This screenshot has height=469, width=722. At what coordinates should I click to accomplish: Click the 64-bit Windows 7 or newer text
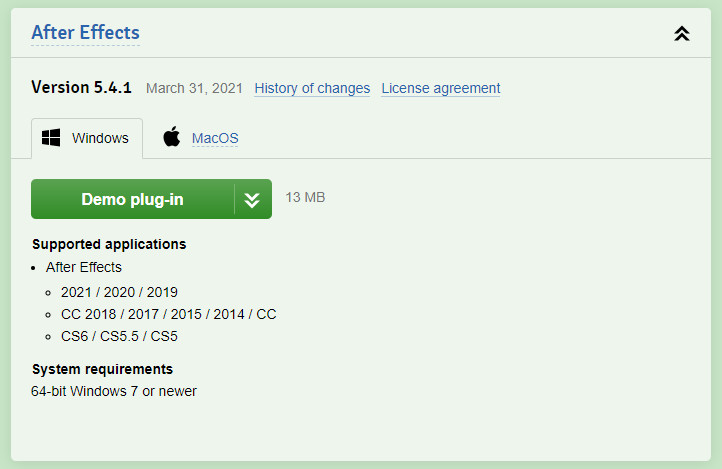click(x=114, y=391)
